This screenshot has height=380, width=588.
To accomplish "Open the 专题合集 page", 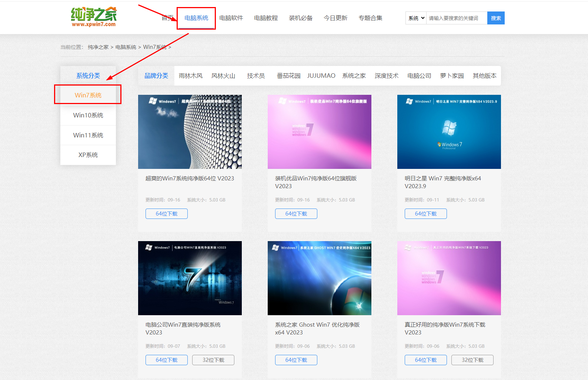I will 370,18.
